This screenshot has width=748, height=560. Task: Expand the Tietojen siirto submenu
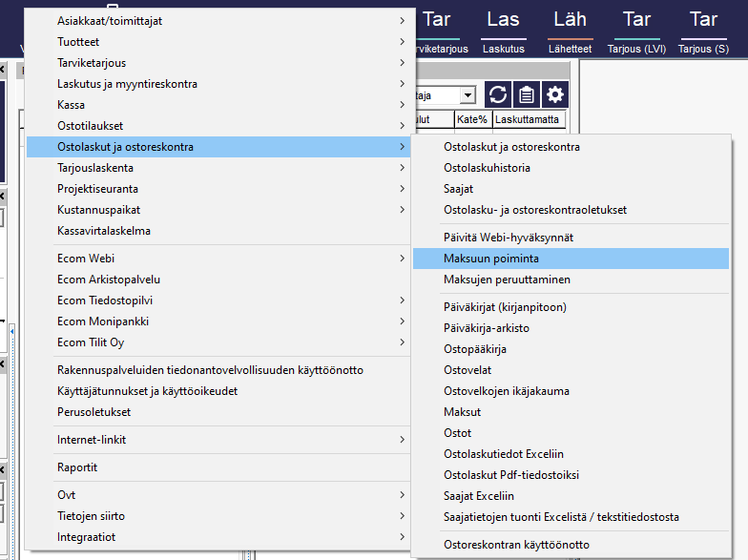coord(219,516)
